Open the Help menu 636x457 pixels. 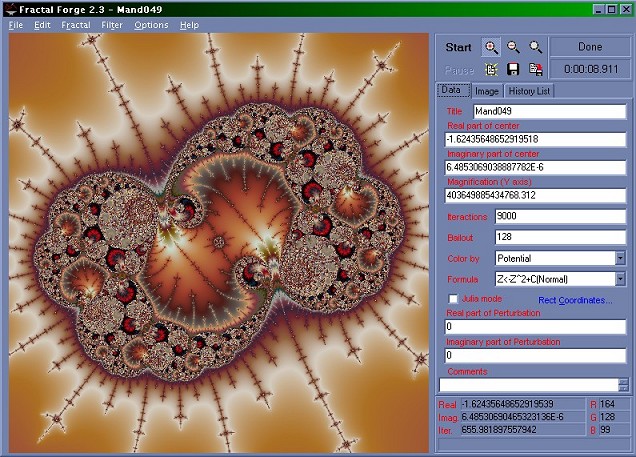[189, 25]
